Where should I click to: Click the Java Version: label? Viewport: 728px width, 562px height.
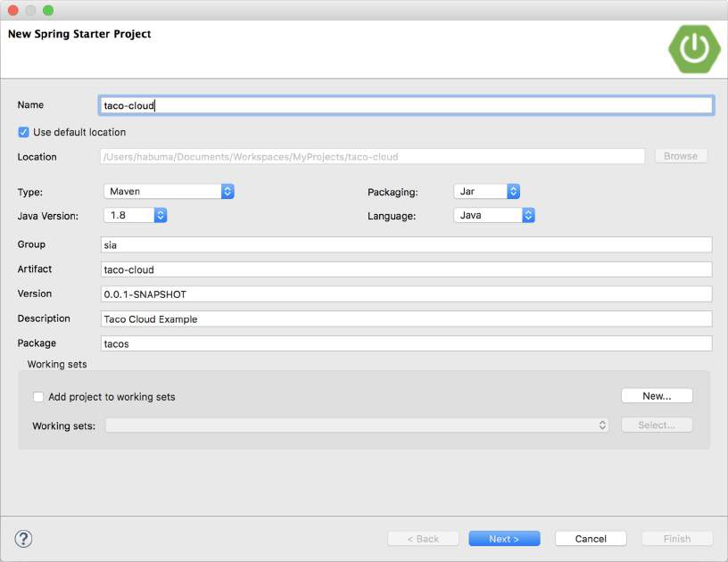[48, 216]
